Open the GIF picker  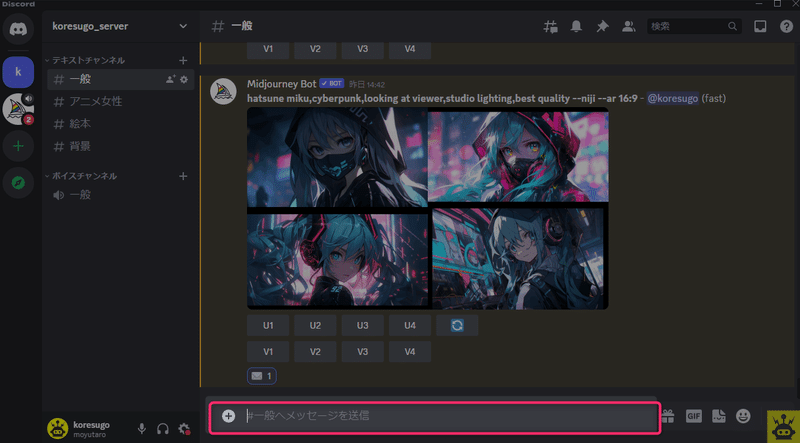point(694,416)
